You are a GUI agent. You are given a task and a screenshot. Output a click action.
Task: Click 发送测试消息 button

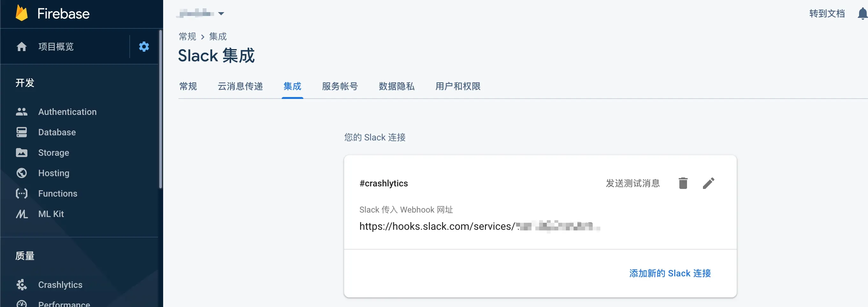(633, 183)
